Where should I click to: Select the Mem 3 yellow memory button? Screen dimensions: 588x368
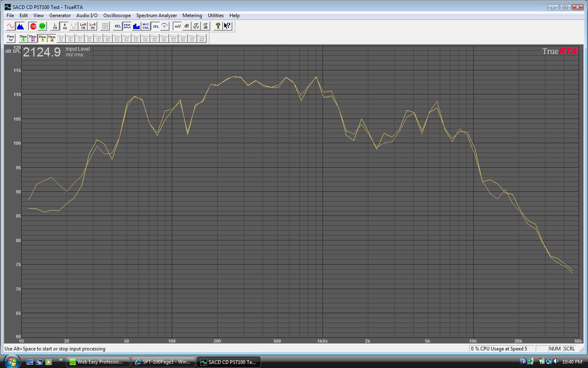click(x=42, y=38)
